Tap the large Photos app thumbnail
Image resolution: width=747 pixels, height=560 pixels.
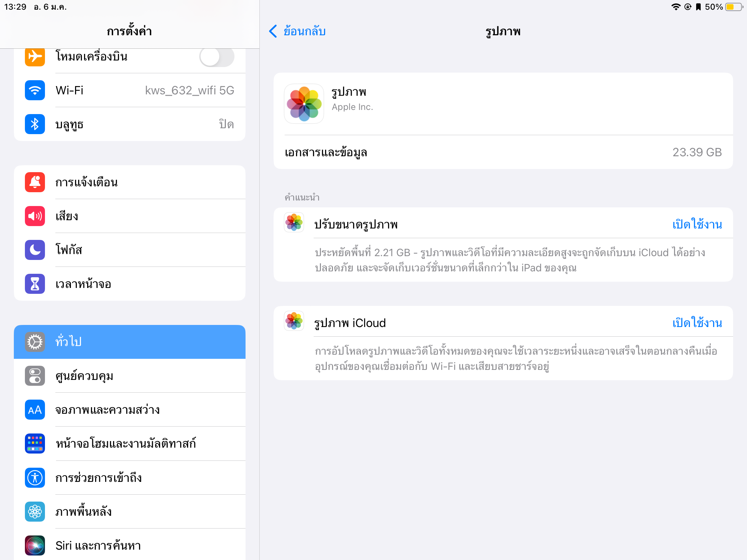304,104
